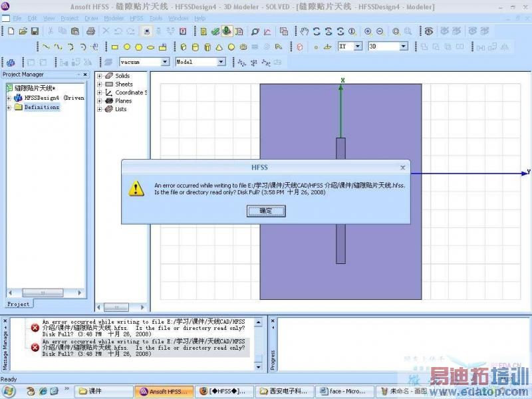Image resolution: width=532 pixels, height=399 pixels.
Task: Click the Message Manager scroll down arrow
Action: [259, 367]
